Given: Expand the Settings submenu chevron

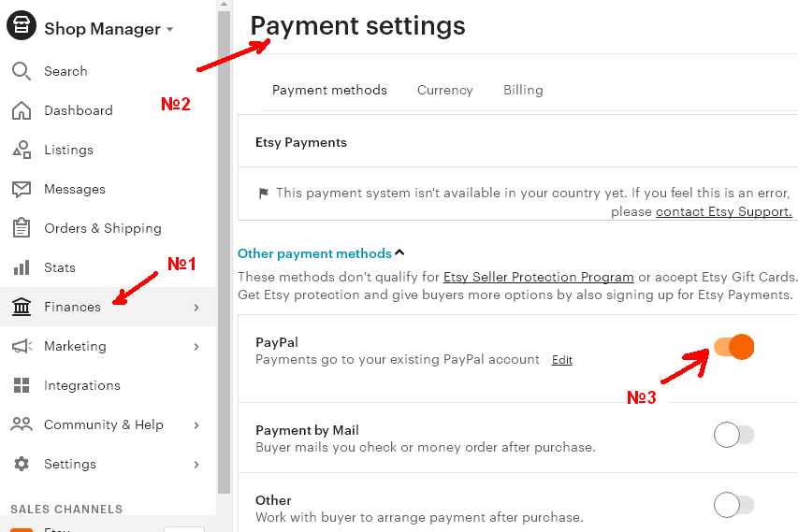Looking at the screenshot, I should [196, 465].
